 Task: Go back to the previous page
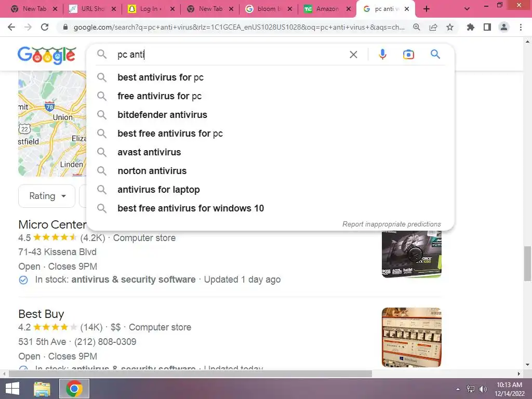tap(11, 27)
